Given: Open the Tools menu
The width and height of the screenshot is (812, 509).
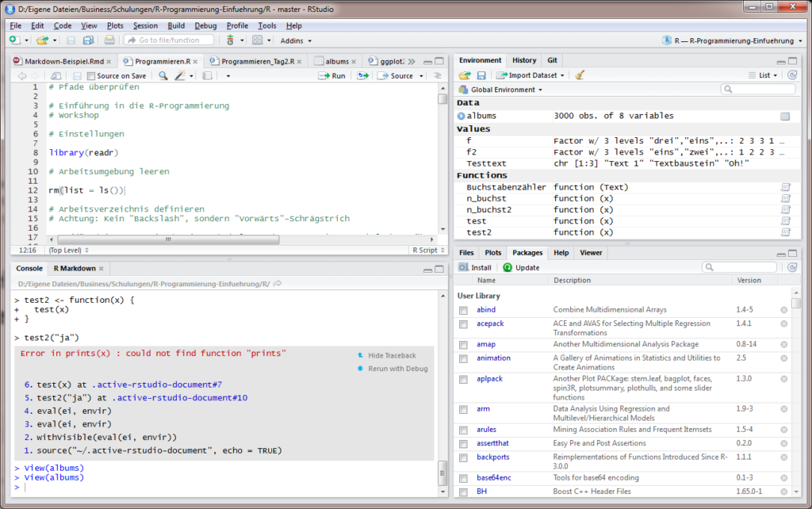Looking at the screenshot, I should (267, 25).
